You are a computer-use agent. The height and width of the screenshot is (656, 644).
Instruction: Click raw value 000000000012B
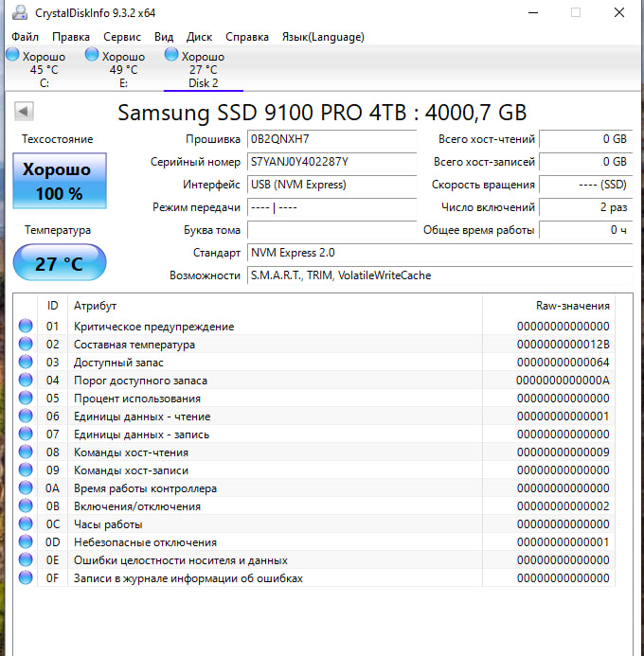coord(563,345)
